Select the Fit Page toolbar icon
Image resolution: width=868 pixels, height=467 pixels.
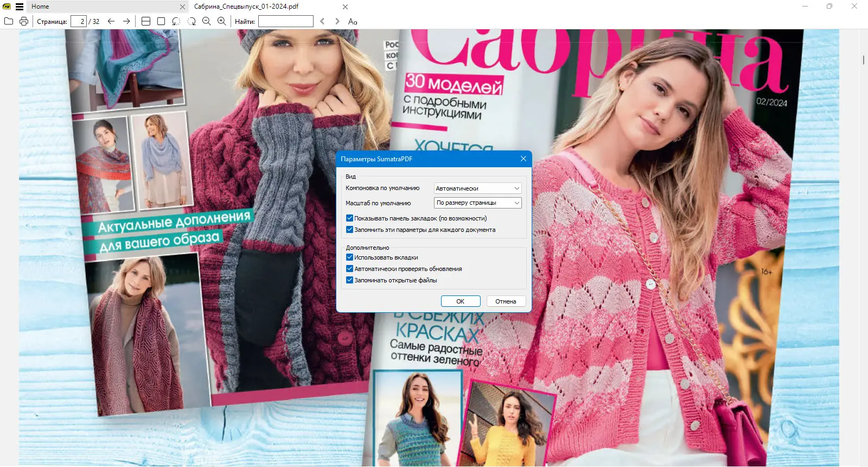161,21
